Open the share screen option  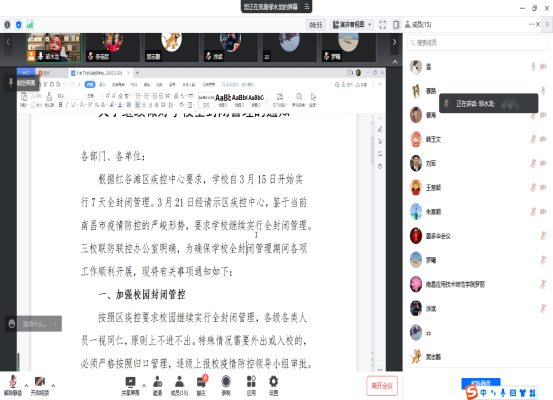coord(130,386)
